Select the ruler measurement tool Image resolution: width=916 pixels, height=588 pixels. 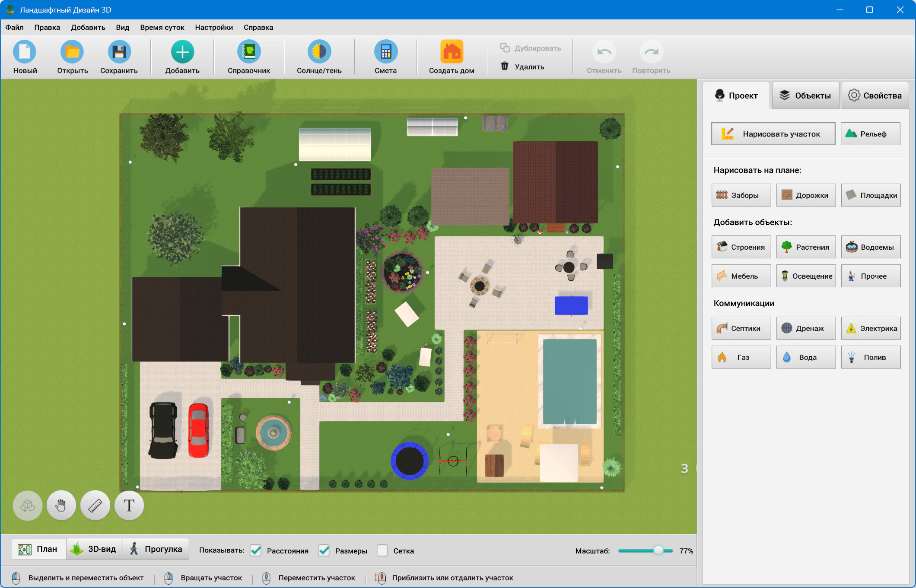[x=95, y=505]
